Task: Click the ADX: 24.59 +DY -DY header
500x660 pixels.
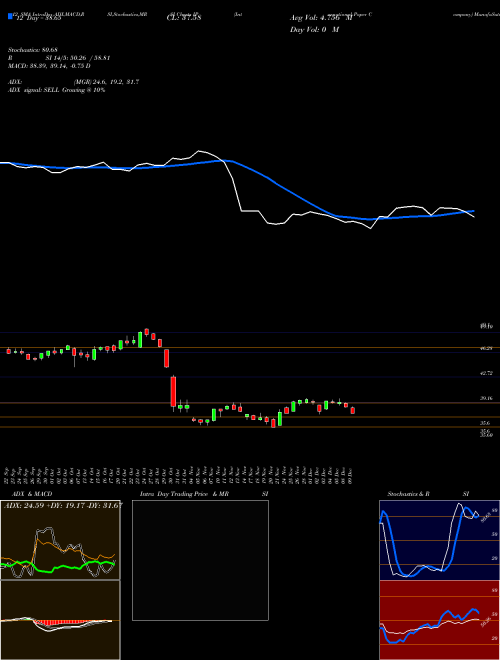Action: [x=63, y=505]
